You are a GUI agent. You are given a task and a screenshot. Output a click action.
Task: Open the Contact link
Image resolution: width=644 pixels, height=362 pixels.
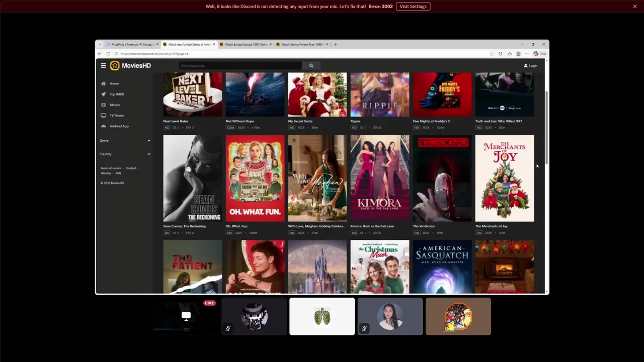(131, 168)
